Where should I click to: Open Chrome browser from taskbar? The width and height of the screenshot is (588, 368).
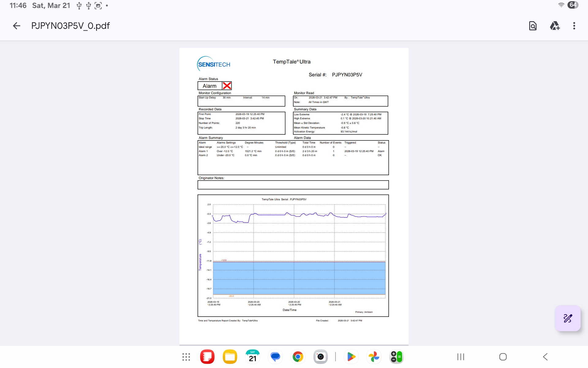click(298, 357)
